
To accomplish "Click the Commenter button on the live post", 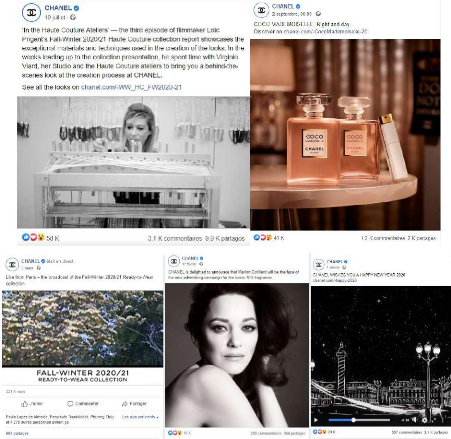I will click(83, 404).
